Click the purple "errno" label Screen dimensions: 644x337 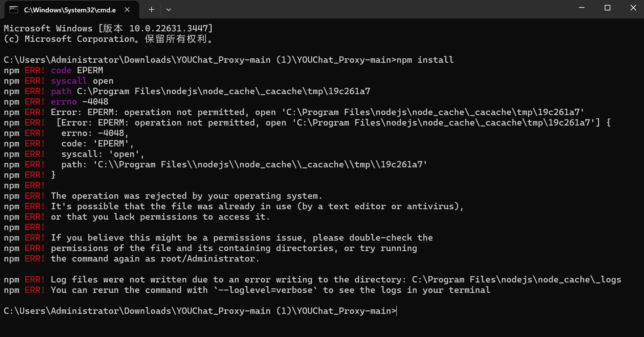(64, 102)
